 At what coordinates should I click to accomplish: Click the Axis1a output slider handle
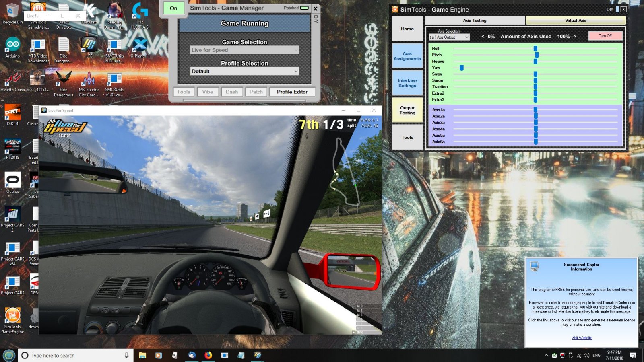pyautogui.click(x=535, y=110)
